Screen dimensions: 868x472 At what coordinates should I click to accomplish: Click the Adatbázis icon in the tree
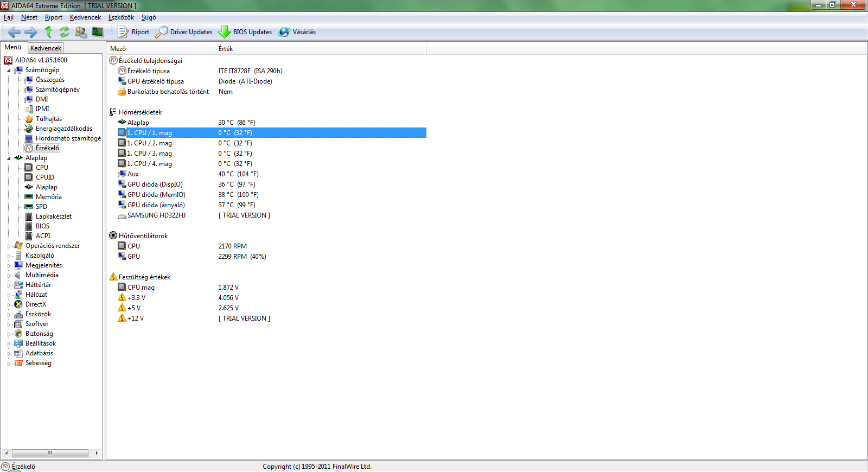coord(18,353)
